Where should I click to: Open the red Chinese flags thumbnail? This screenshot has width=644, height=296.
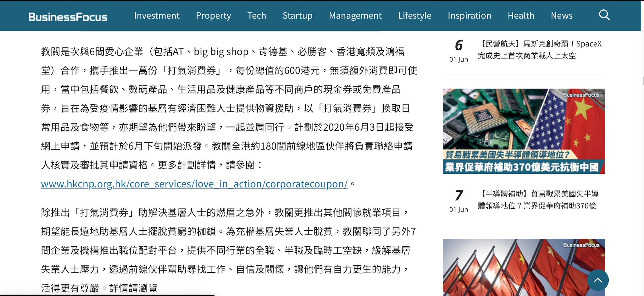(x=524, y=267)
